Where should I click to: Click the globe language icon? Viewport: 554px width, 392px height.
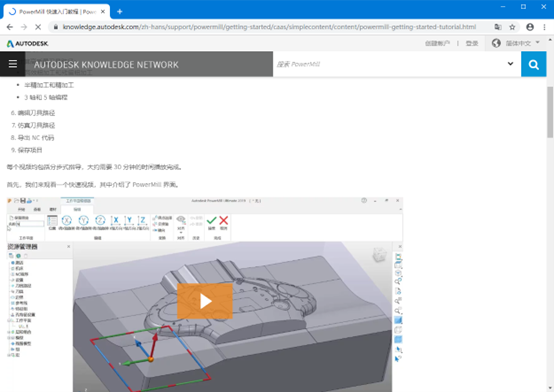point(496,43)
